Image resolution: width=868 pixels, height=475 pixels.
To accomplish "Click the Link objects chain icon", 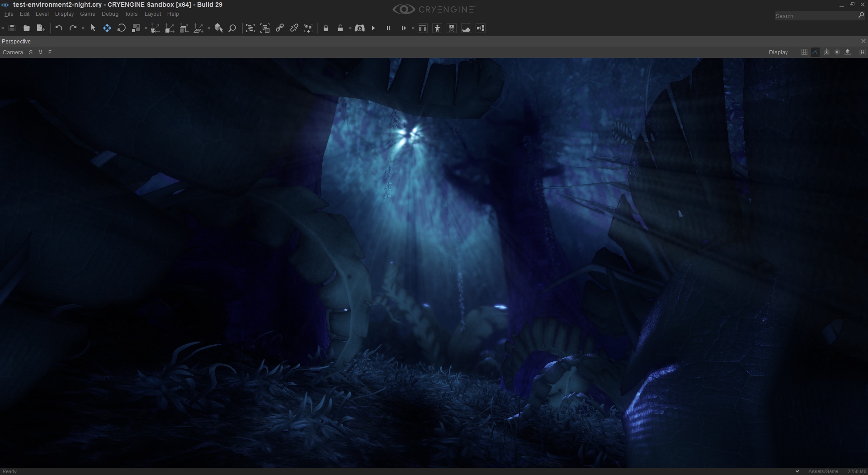I will [280, 28].
